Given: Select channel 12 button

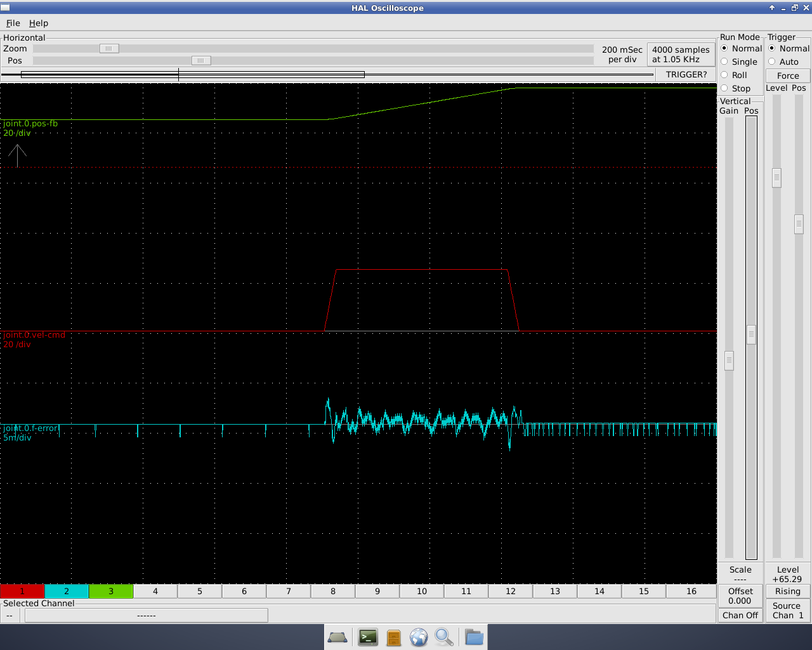Looking at the screenshot, I should click(x=511, y=591).
